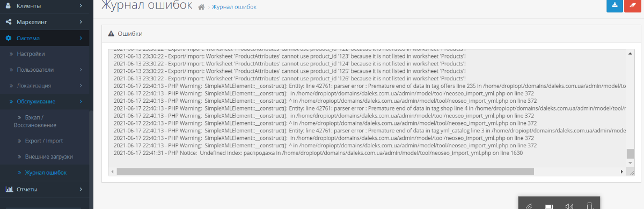Expand the Локализация submenu arrow
The height and width of the screenshot is (209, 644).
80,86
